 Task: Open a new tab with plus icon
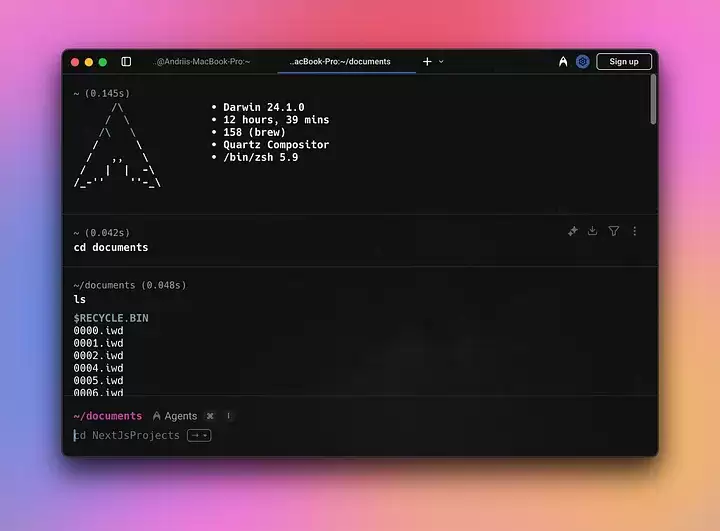[x=427, y=62]
